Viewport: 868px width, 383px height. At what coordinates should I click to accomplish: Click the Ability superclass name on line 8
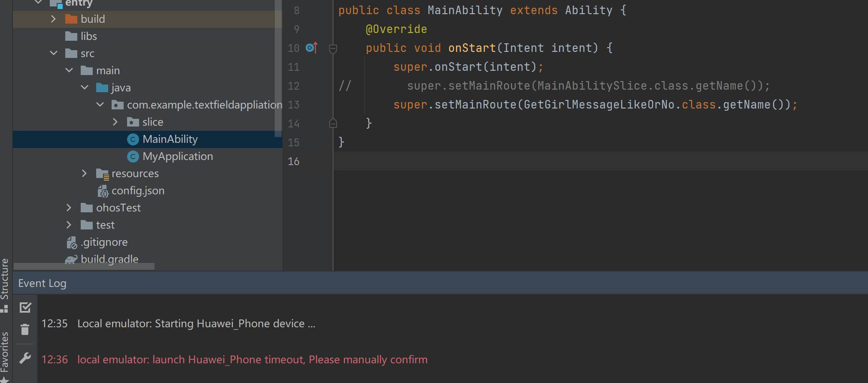tap(589, 10)
